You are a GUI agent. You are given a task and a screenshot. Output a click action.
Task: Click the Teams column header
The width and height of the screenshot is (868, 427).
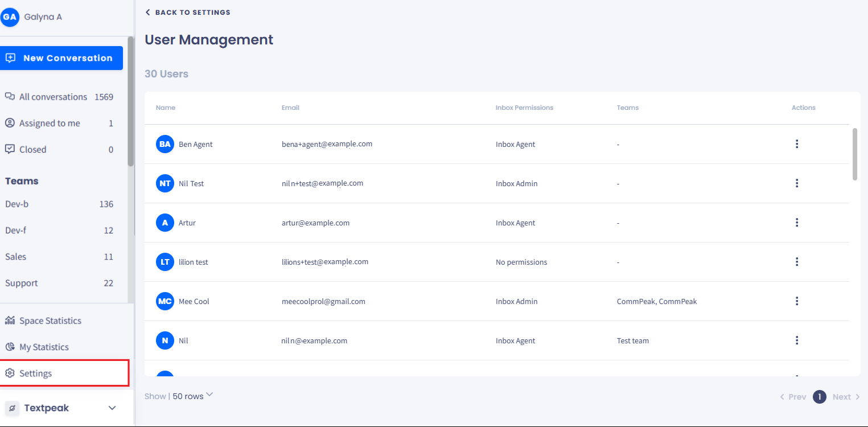(628, 108)
